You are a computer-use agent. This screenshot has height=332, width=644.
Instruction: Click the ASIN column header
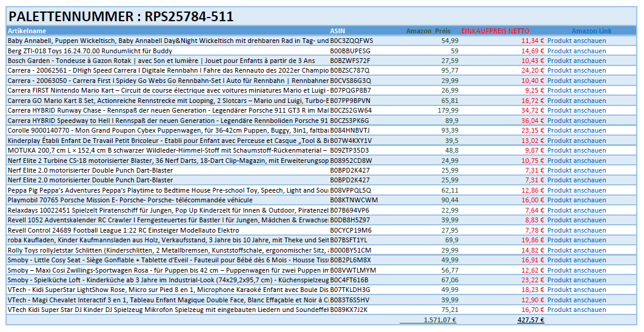(x=337, y=31)
